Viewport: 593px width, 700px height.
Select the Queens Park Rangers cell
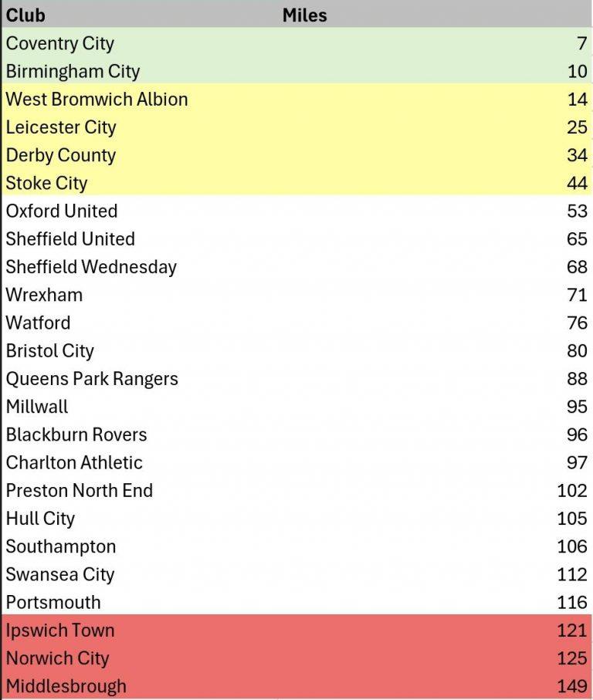(x=92, y=378)
